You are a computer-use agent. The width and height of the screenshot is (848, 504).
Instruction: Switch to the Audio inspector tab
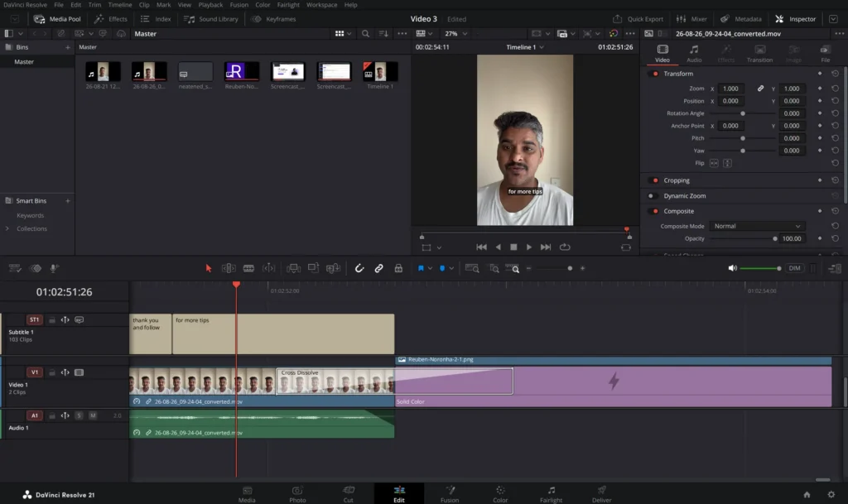pos(694,54)
